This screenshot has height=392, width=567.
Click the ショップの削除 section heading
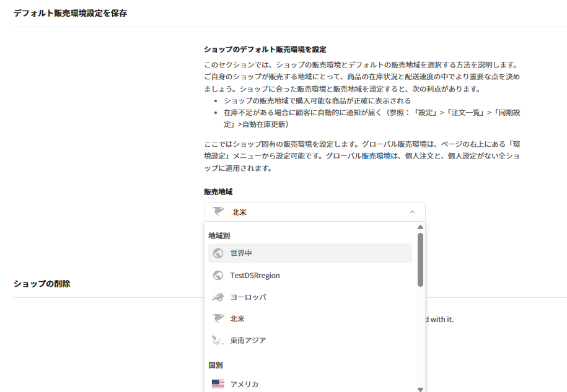click(x=42, y=284)
